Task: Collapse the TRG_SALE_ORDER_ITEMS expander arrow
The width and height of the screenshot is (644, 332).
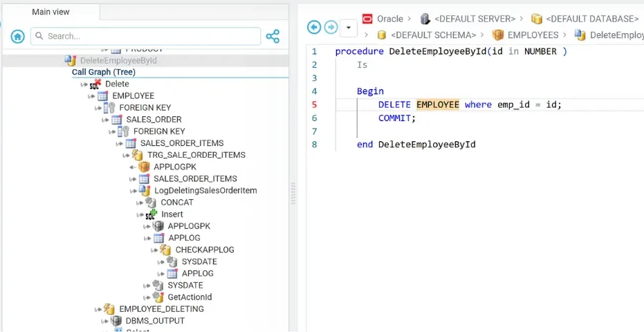Action: point(126,156)
